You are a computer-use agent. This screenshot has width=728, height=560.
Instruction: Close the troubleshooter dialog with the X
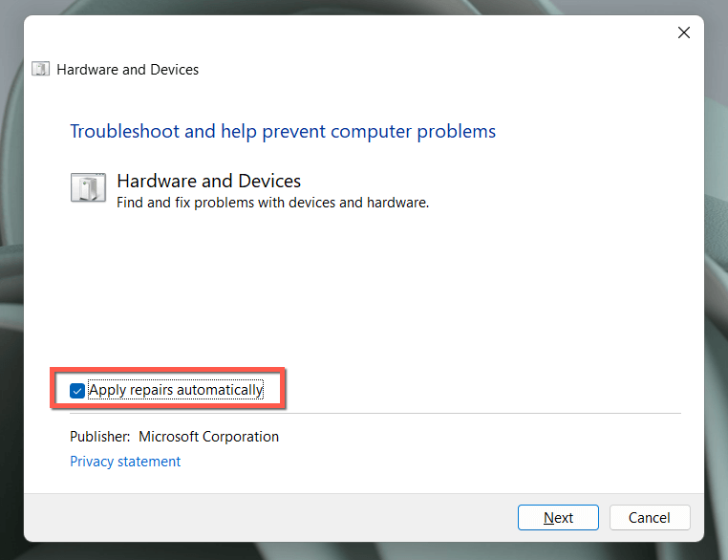pyautogui.click(x=683, y=32)
